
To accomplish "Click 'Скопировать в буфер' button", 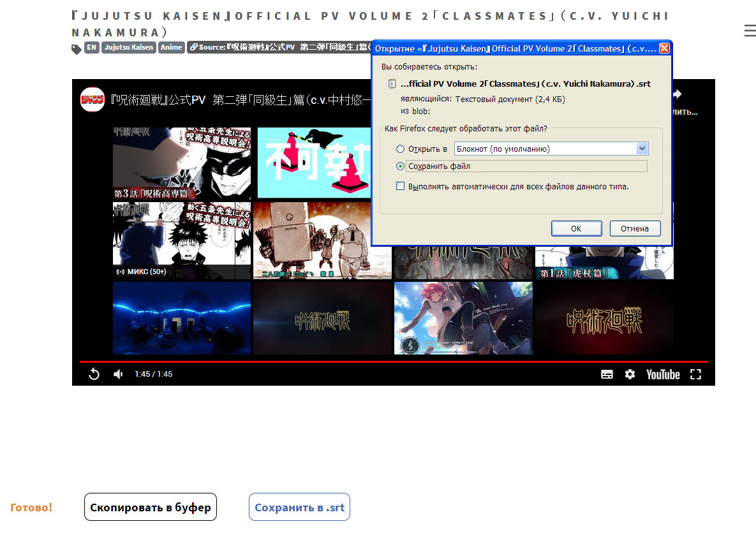I will pos(151,507).
